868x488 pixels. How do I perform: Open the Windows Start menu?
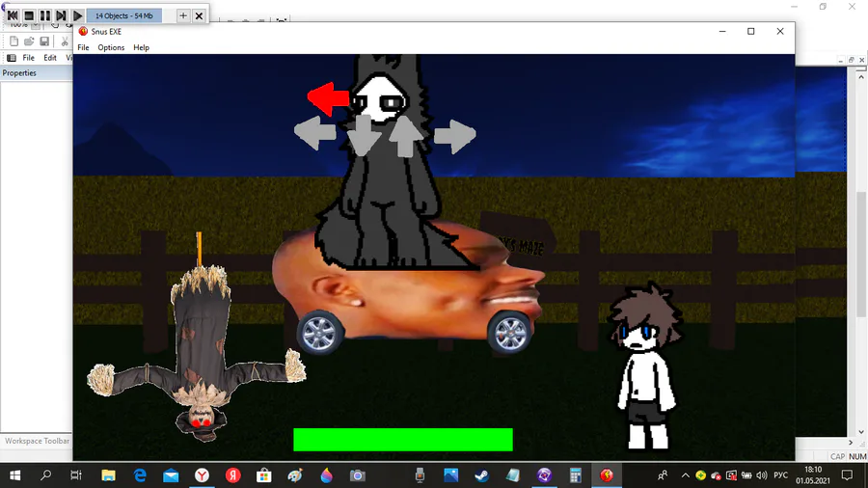point(14,475)
